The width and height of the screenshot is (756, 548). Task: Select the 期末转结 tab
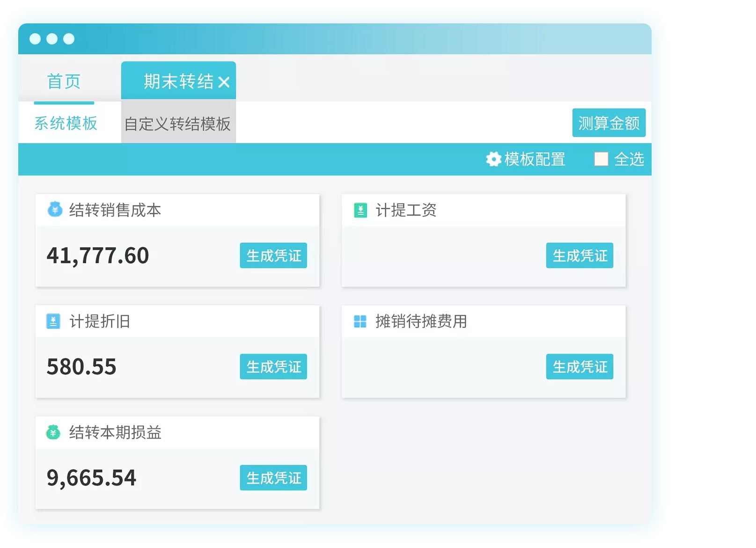click(178, 81)
